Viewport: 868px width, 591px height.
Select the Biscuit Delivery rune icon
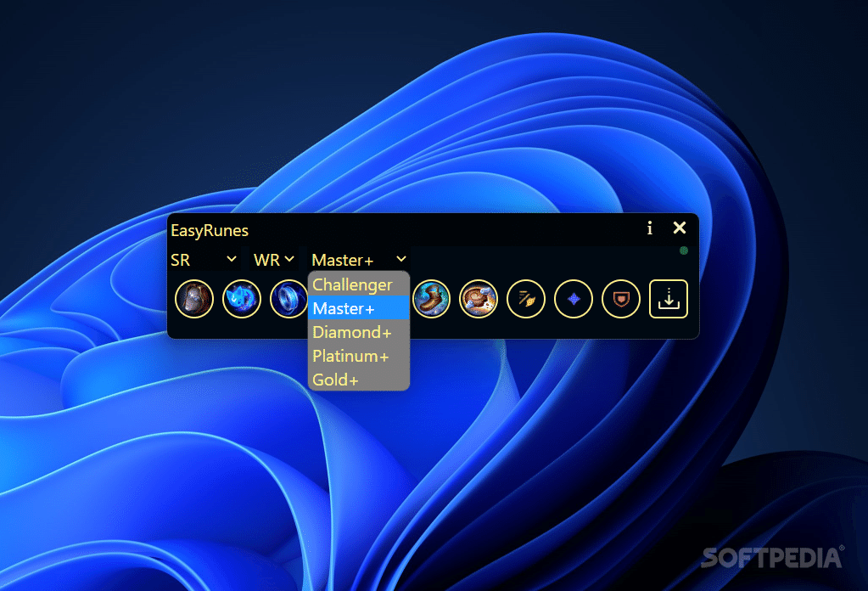tap(479, 299)
